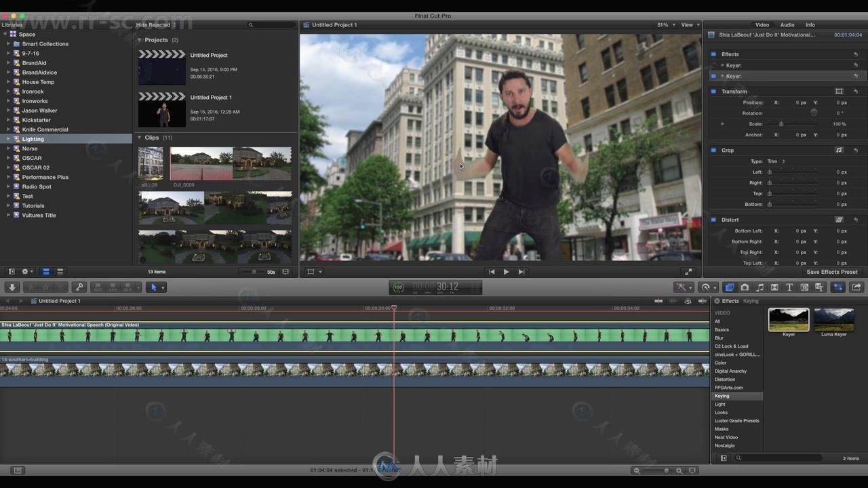The image size is (868, 488).
Task: Click Save Effects Preset button
Action: pos(832,272)
